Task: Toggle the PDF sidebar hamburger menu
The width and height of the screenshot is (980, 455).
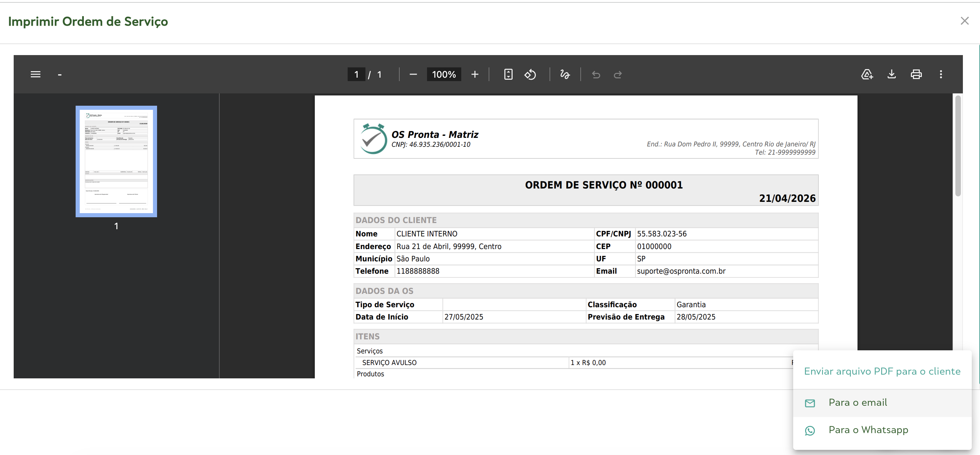Action: click(35, 74)
